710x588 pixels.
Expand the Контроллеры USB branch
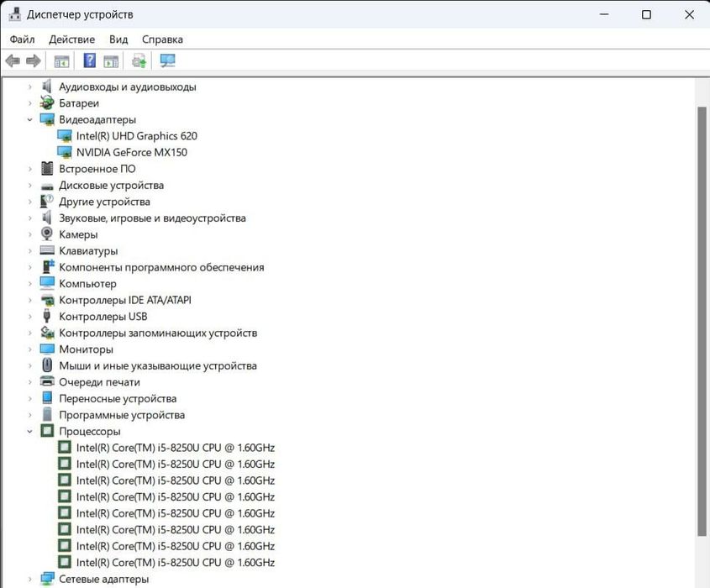click(30, 317)
